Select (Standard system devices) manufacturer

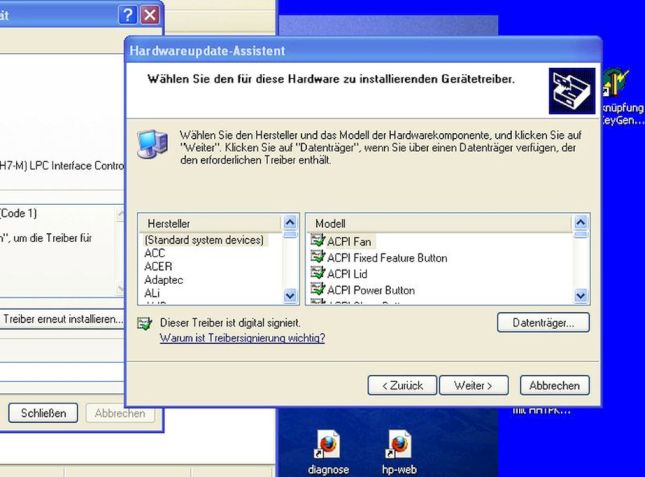tap(204, 240)
